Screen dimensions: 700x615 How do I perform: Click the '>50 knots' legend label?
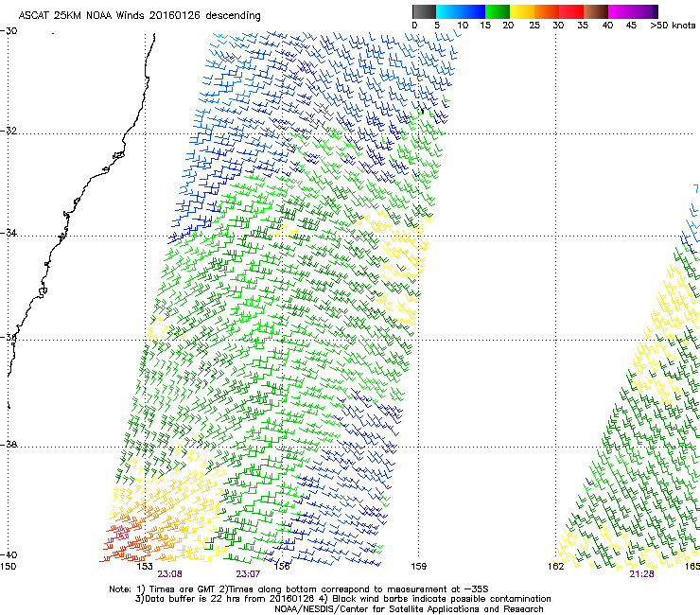(673, 26)
